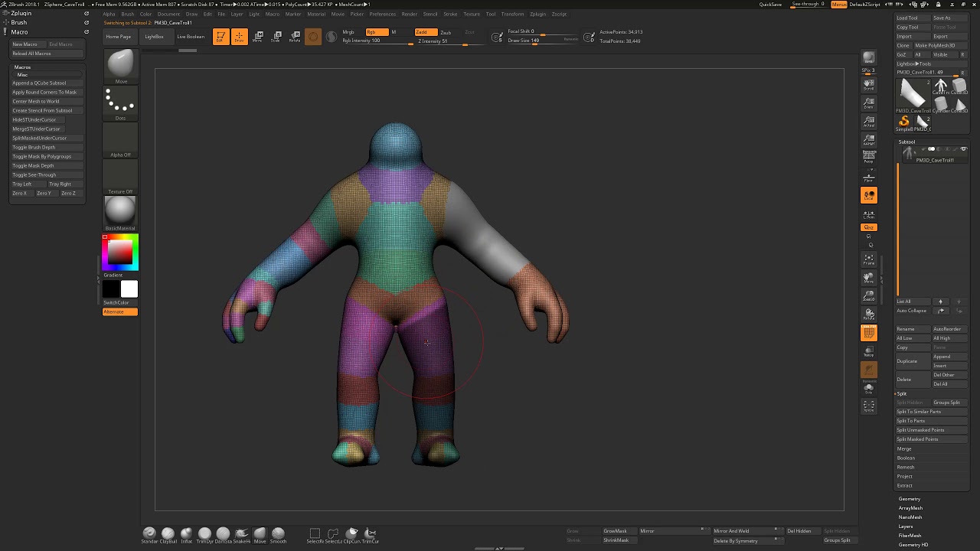Click the Zoom canvas icon
Image resolution: width=980 pixels, height=551 pixels.
coord(868,103)
